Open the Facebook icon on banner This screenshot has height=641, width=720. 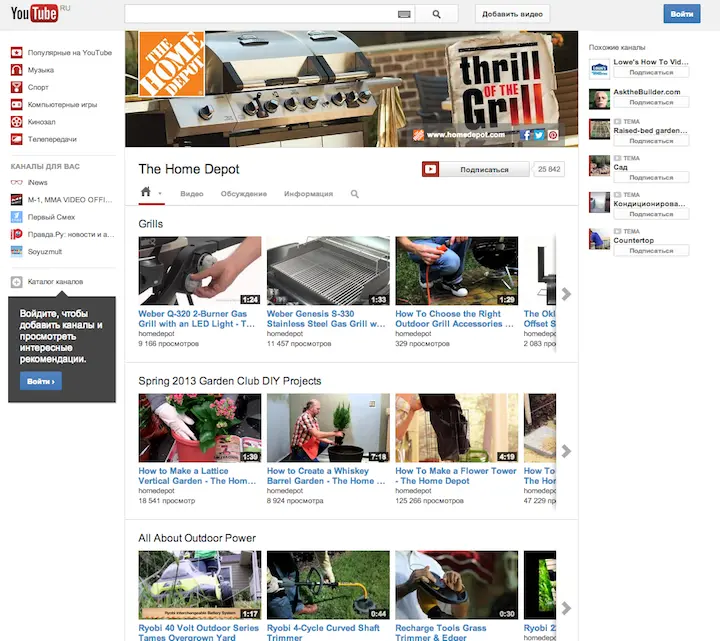[x=526, y=135]
